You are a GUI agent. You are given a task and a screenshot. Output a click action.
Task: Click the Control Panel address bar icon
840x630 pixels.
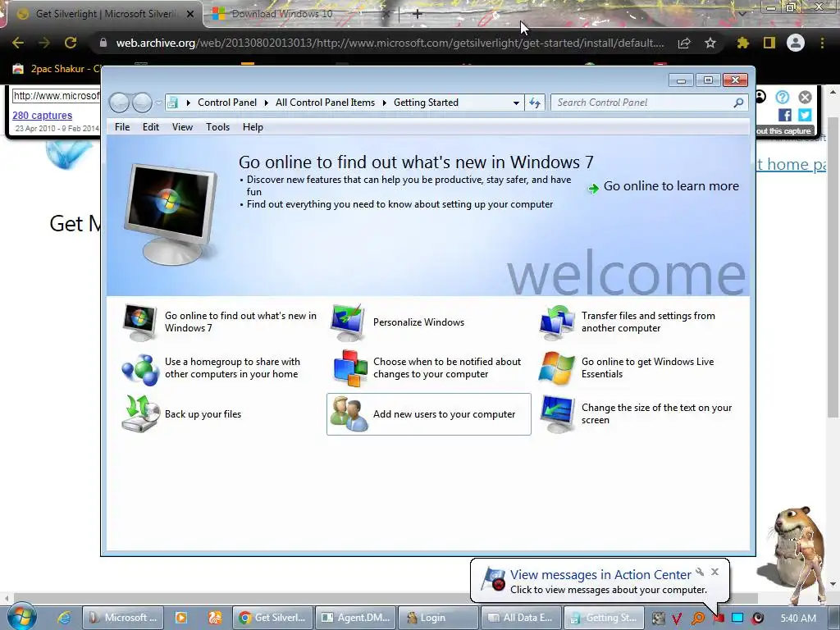pos(172,103)
